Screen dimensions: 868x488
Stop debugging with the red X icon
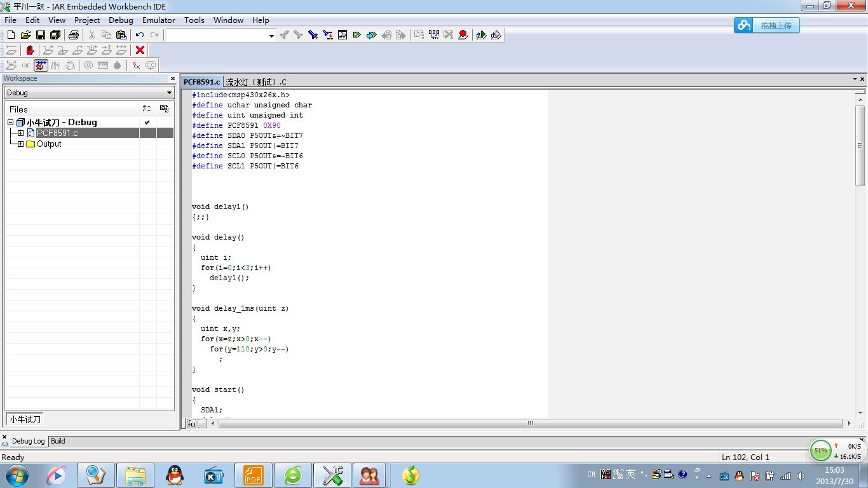pos(140,50)
